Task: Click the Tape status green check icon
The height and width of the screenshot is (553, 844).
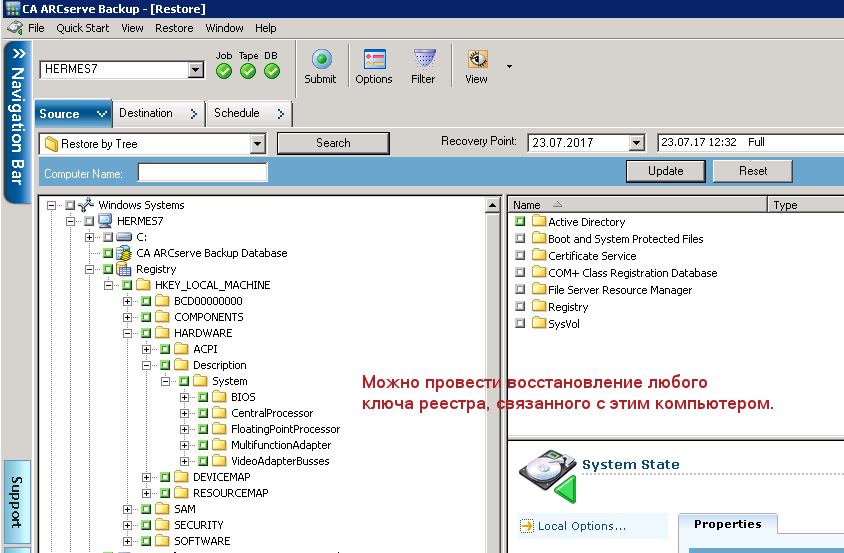Action: click(x=248, y=71)
